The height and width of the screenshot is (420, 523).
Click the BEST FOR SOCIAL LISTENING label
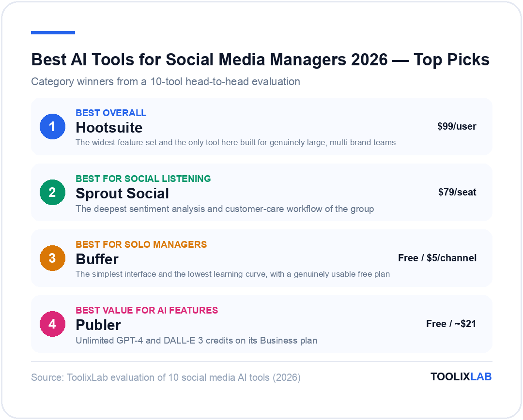pos(143,179)
